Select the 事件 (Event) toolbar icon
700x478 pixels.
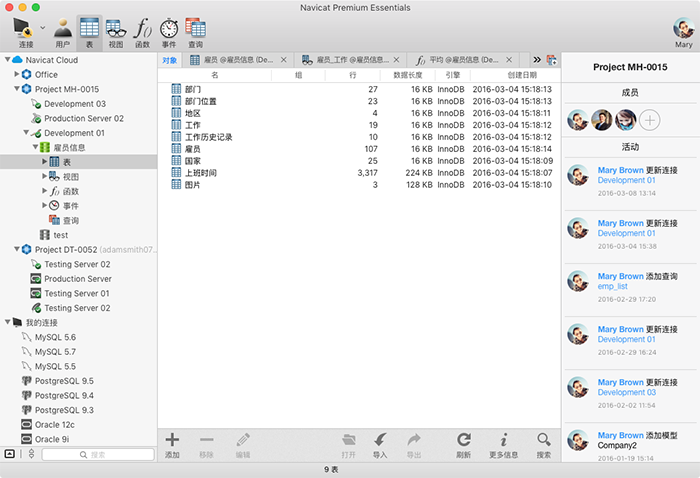169,28
